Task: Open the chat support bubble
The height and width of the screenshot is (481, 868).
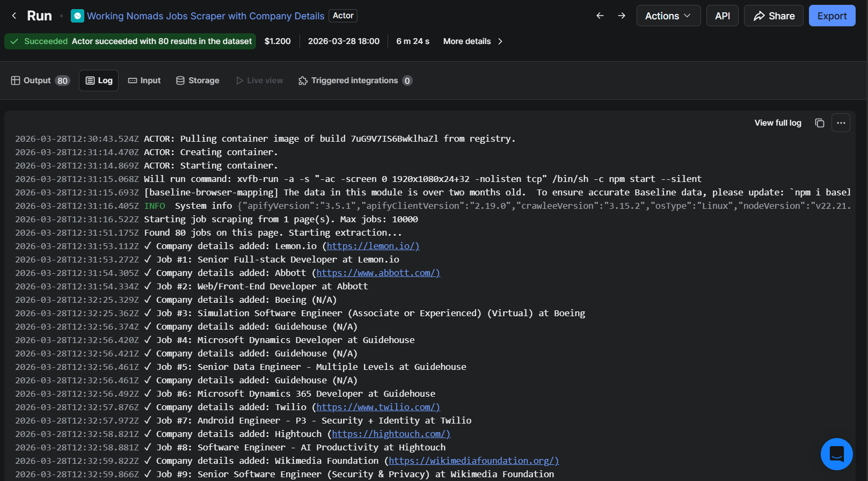Action: [x=836, y=454]
